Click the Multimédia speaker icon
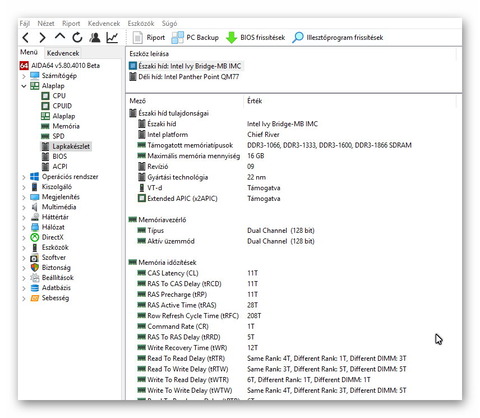 pos(35,207)
